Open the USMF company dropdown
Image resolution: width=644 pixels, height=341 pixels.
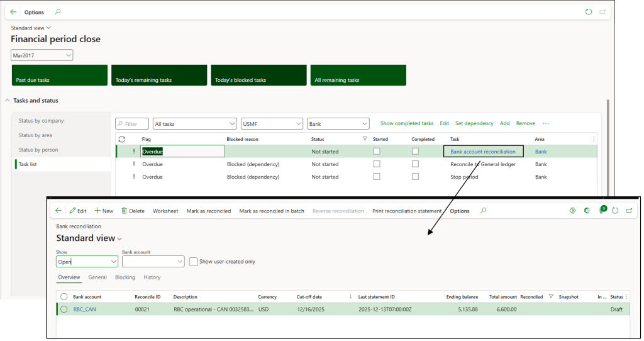(272, 124)
